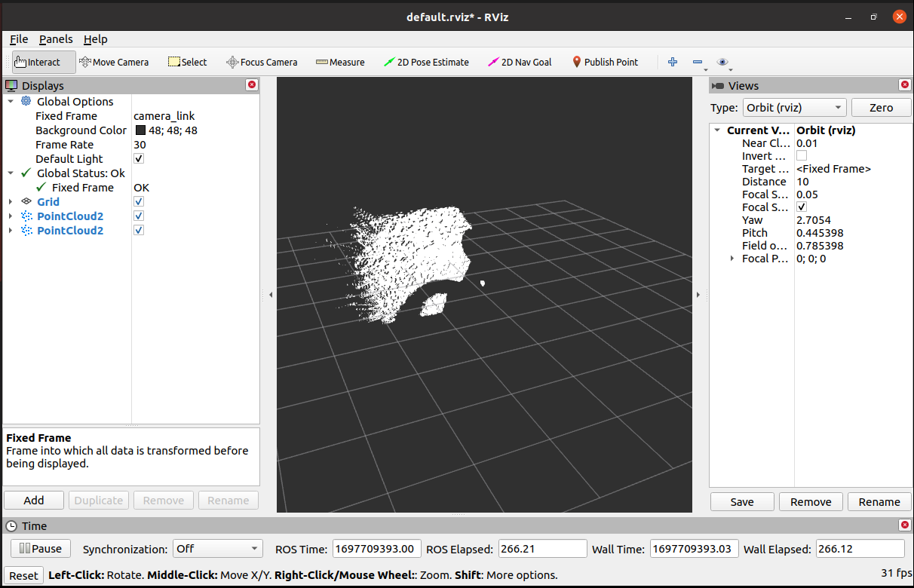Open the eye visibility options icon
The width and height of the screenshot is (914, 588).
(x=722, y=62)
